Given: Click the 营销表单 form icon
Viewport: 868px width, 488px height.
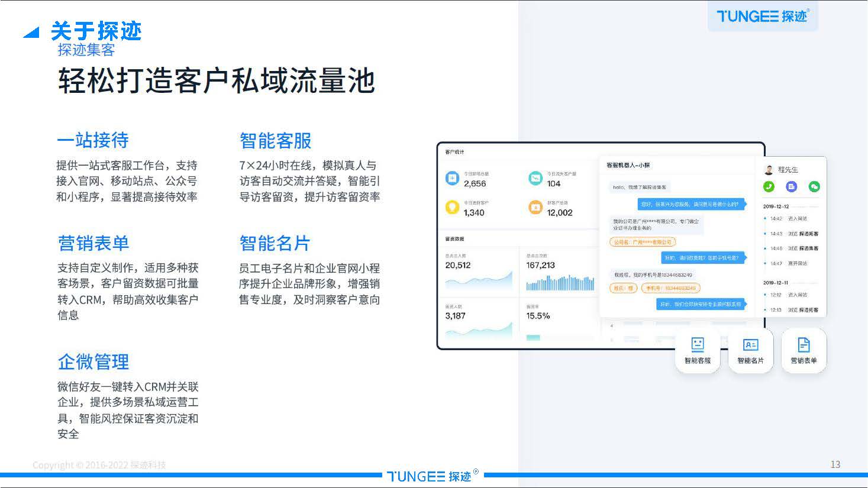Looking at the screenshot, I should tap(803, 344).
